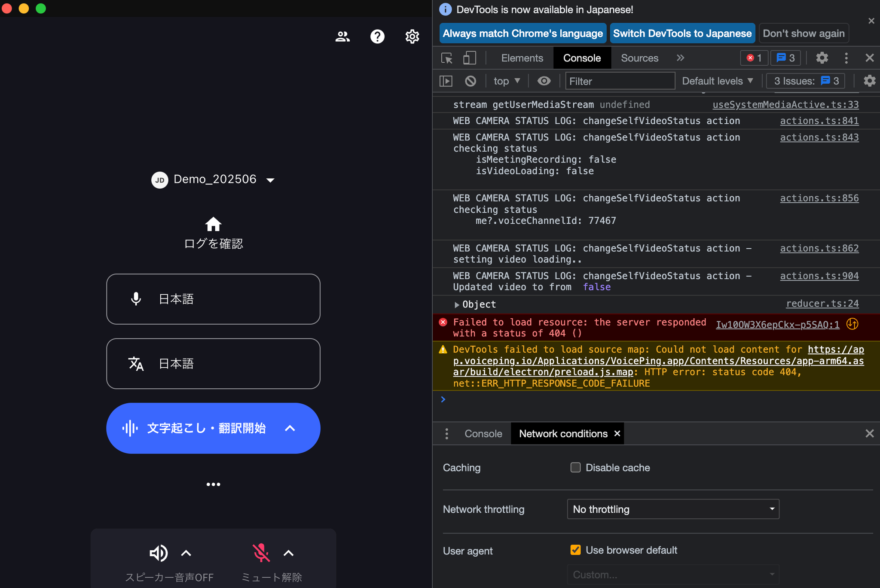Image resolution: width=880 pixels, height=588 pixels.
Task: Switch to the Sources tab
Action: coord(639,58)
